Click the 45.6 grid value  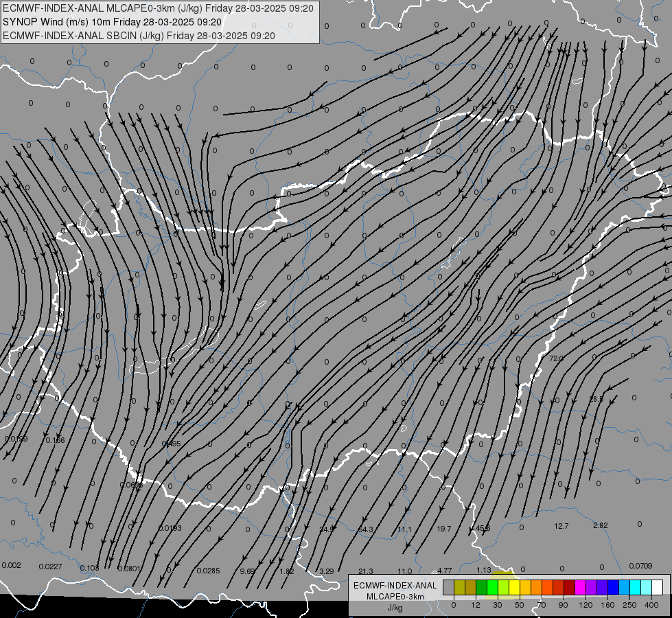[483, 528]
